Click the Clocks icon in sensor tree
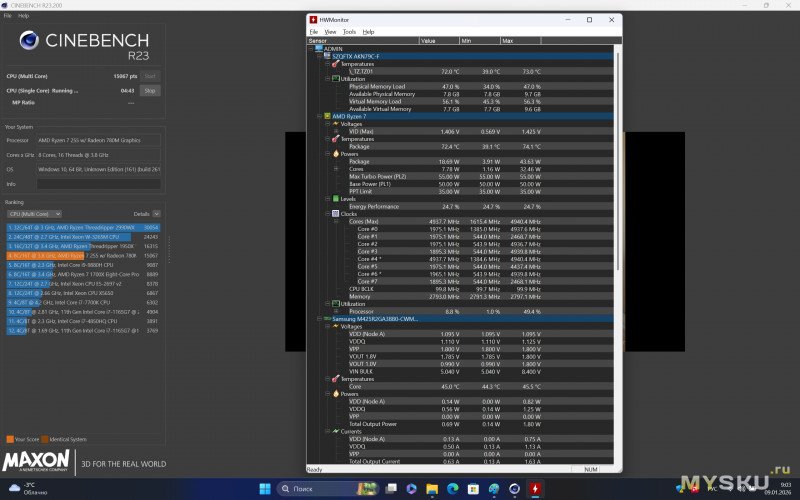This screenshot has width=800, height=500. click(x=336, y=213)
